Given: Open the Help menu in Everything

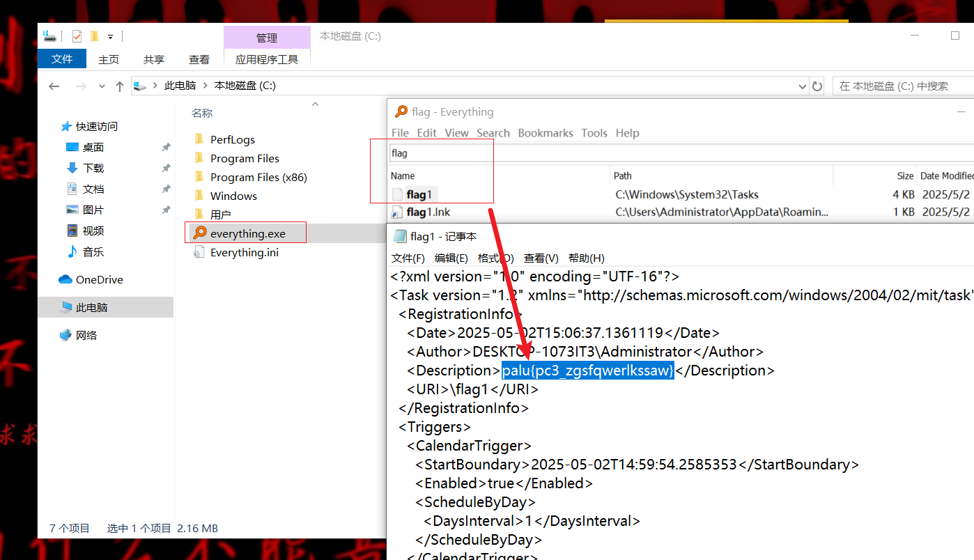Looking at the screenshot, I should tap(627, 133).
